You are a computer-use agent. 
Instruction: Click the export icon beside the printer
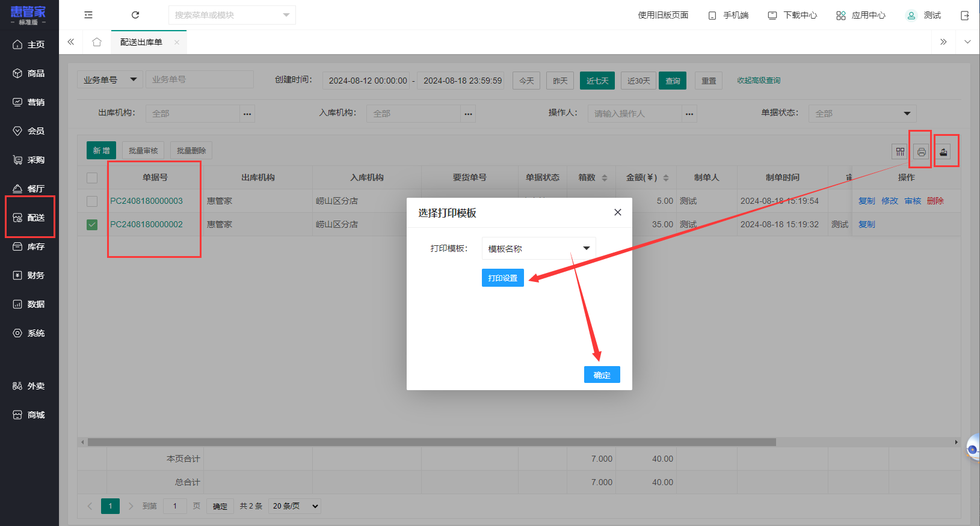coord(943,151)
